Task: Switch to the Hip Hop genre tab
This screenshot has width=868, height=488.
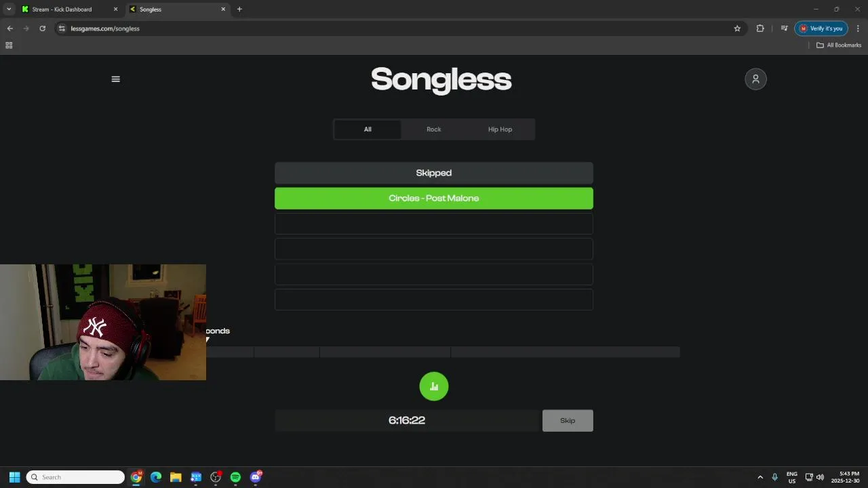Action: coord(500,129)
